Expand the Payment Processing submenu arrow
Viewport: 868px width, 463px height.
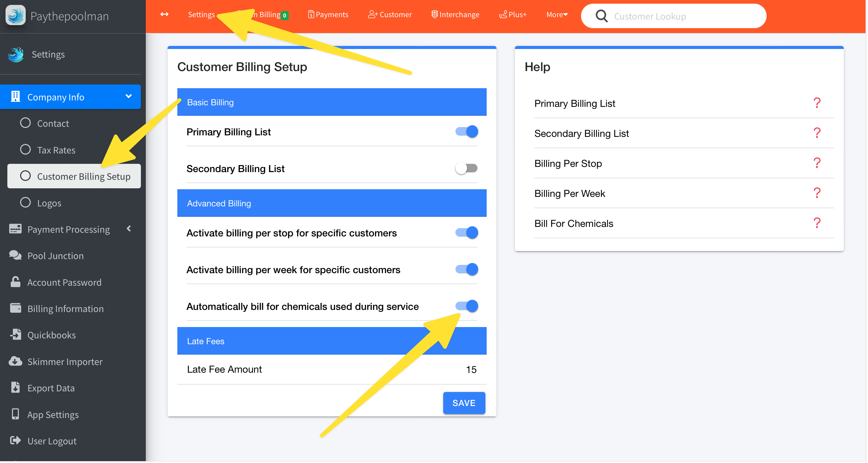tap(129, 229)
